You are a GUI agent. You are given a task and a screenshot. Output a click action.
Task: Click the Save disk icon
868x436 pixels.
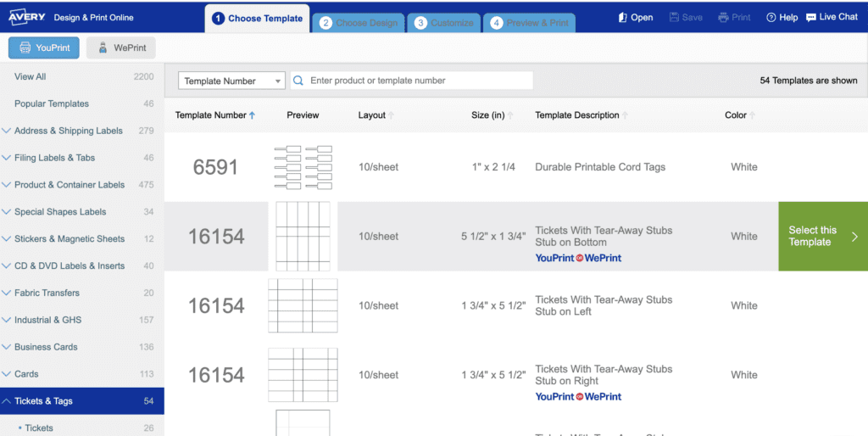(x=674, y=17)
